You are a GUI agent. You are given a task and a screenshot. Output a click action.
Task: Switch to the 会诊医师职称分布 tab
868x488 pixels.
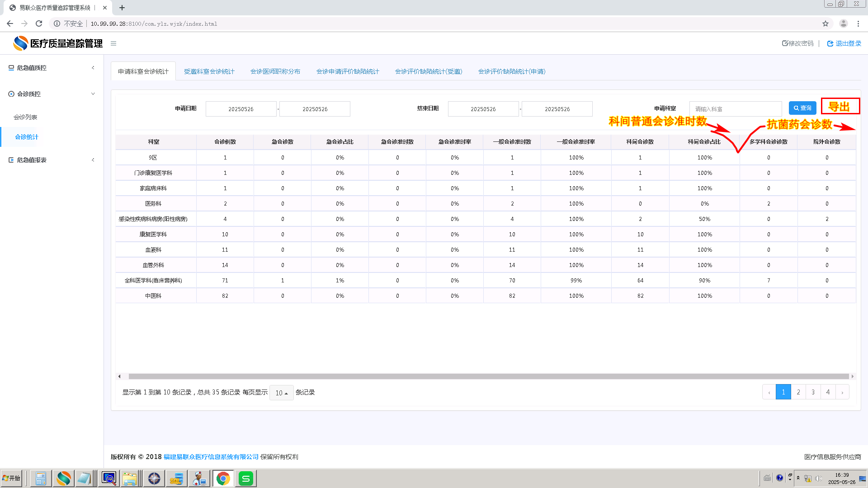tap(275, 71)
